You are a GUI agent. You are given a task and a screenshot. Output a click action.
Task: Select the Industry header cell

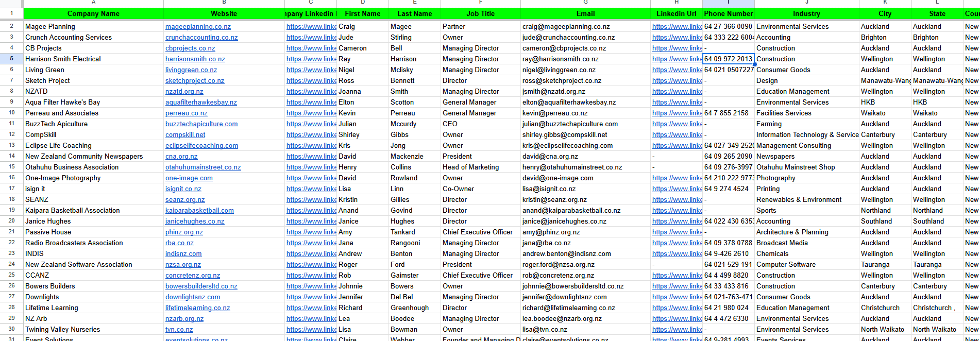pyautogui.click(x=807, y=14)
